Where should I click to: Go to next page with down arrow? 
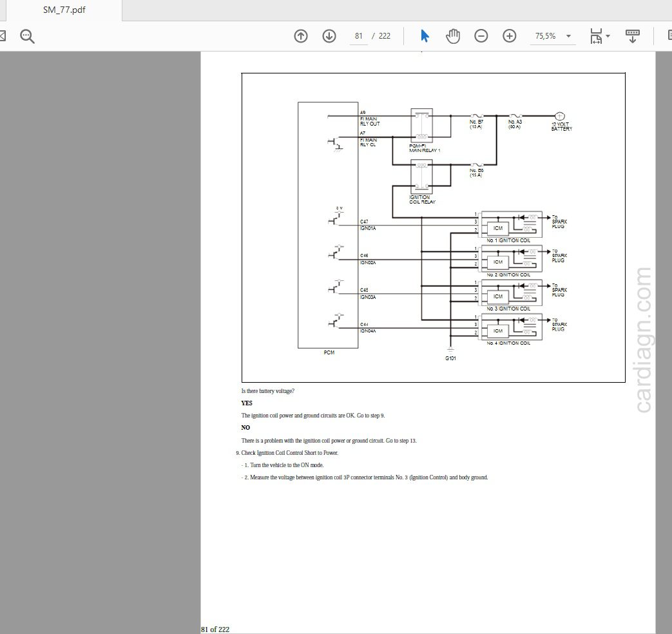329,36
